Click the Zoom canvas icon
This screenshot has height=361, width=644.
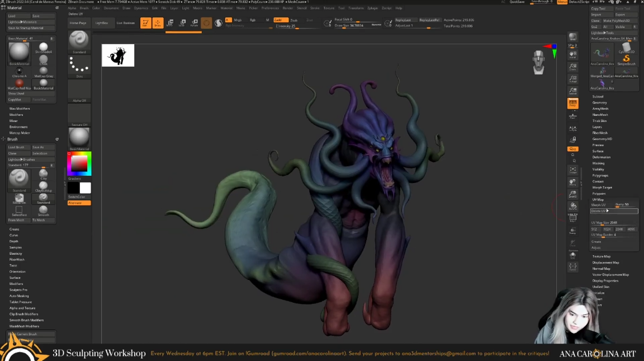pos(572,67)
